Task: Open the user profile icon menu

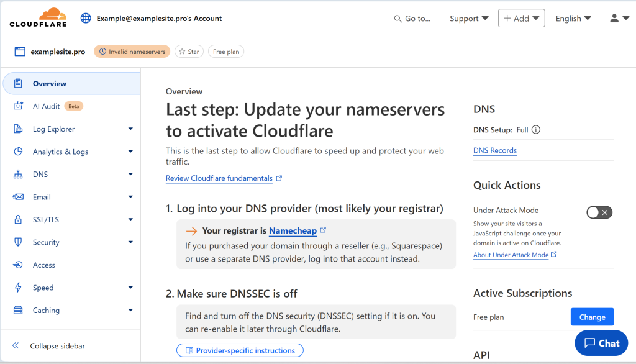Action: [x=619, y=18]
